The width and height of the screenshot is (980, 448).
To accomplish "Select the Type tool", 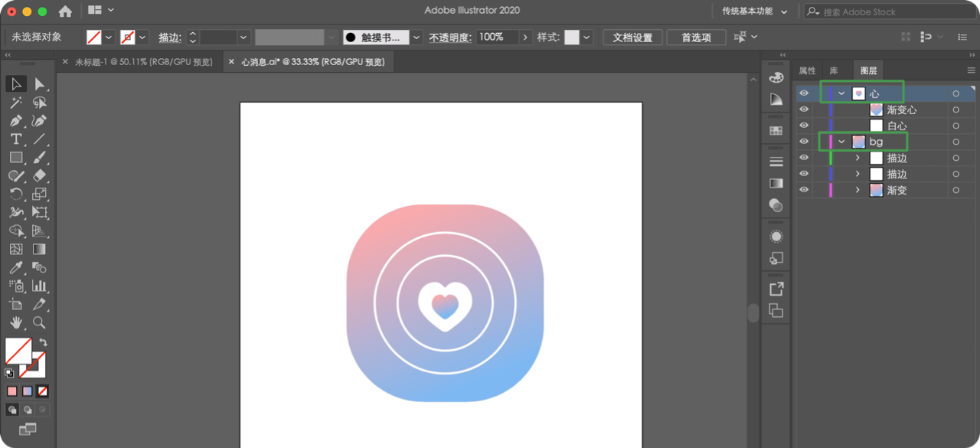I will click(16, 139).
